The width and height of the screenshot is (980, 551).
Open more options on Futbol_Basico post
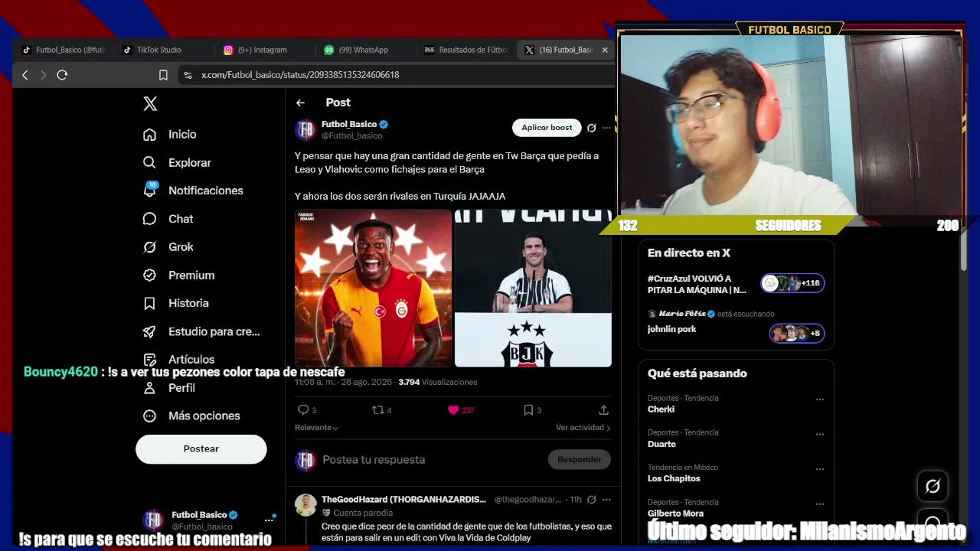click(x=606, y=128)
